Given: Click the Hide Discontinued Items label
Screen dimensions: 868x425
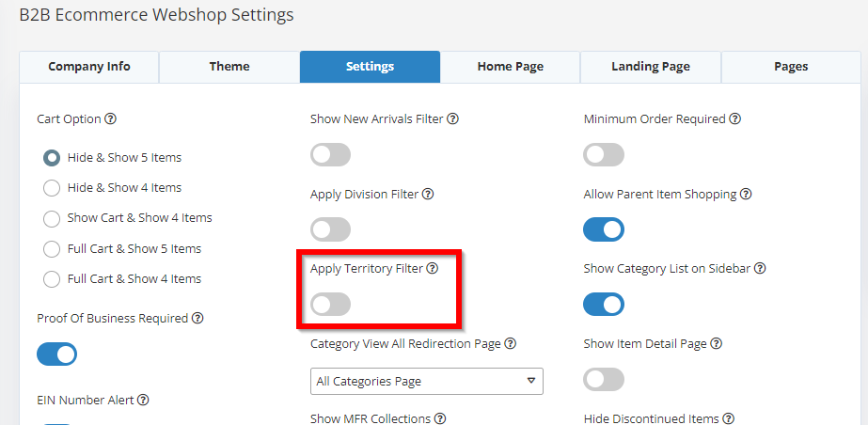Looking at the screenshot, I should point(651,418).
